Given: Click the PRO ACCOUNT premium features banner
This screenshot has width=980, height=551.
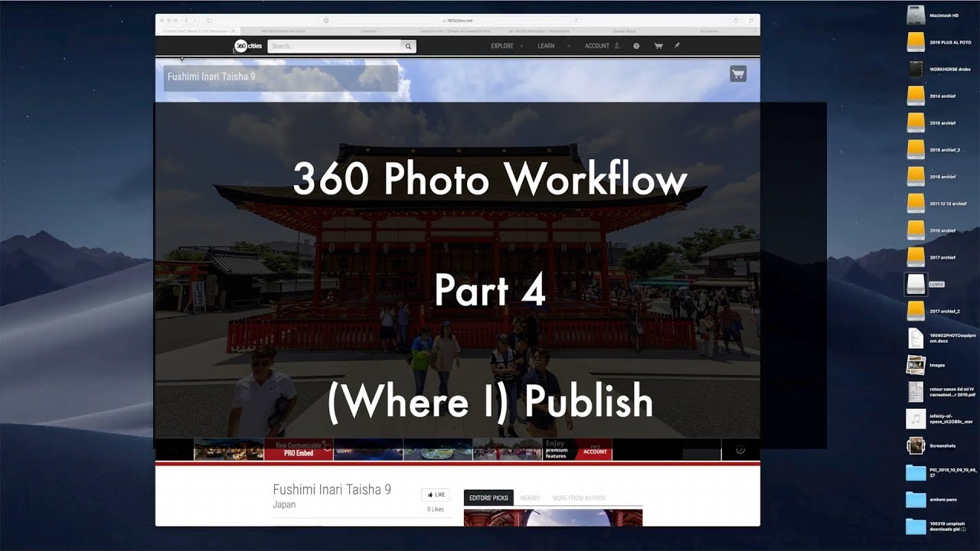Looking at the screenshot, I should [577, 449].
